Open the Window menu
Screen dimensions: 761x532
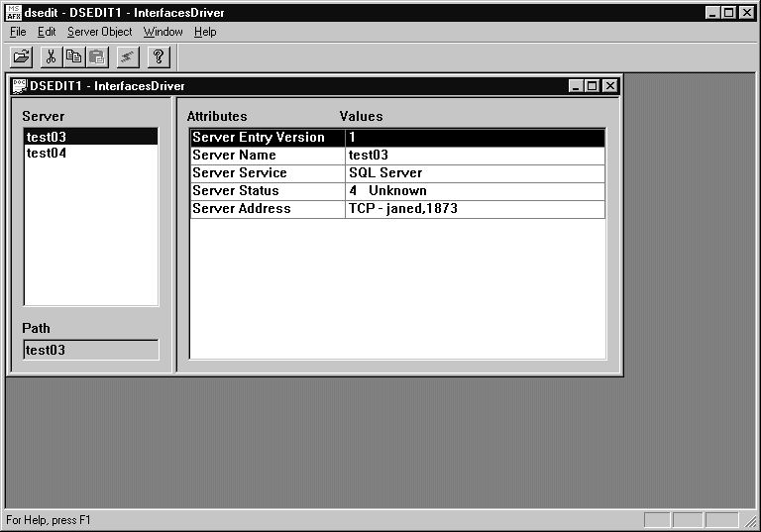coord(163,32)
